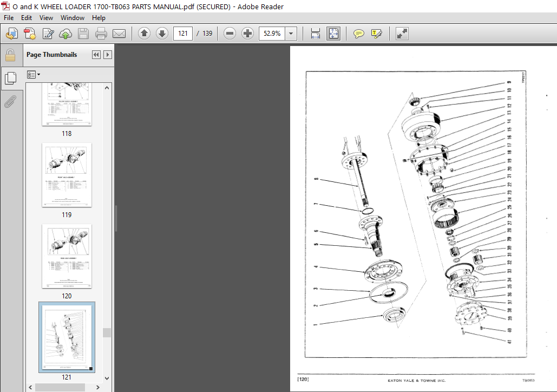The width and height of the screenshot is (557, 392).
Task: Select page 119 thumbnail
Action: [x=67, y=175]
